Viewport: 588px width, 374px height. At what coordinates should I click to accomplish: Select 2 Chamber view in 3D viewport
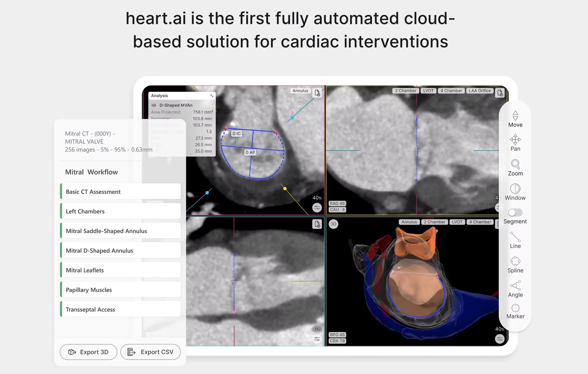coord(435,222)
